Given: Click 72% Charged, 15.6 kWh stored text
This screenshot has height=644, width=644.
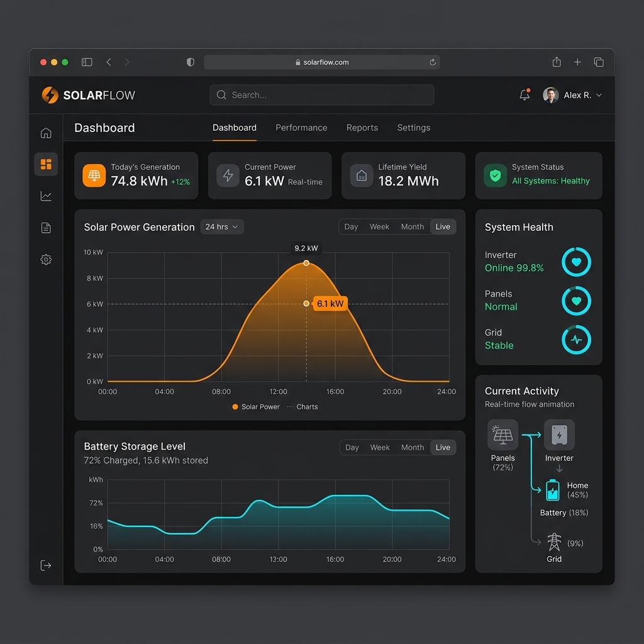Looking at the screenshot, I should (x=146, y=460).
